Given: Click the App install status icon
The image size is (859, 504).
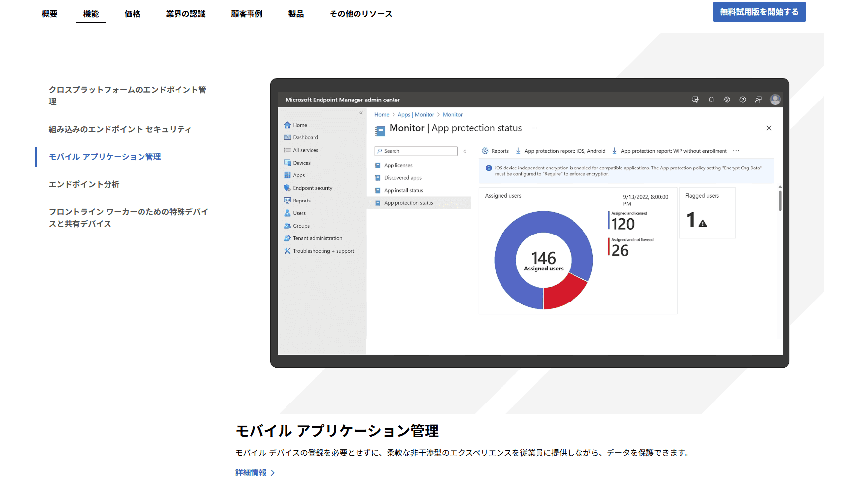Looking at the screenshot, I should pos(378,191).
